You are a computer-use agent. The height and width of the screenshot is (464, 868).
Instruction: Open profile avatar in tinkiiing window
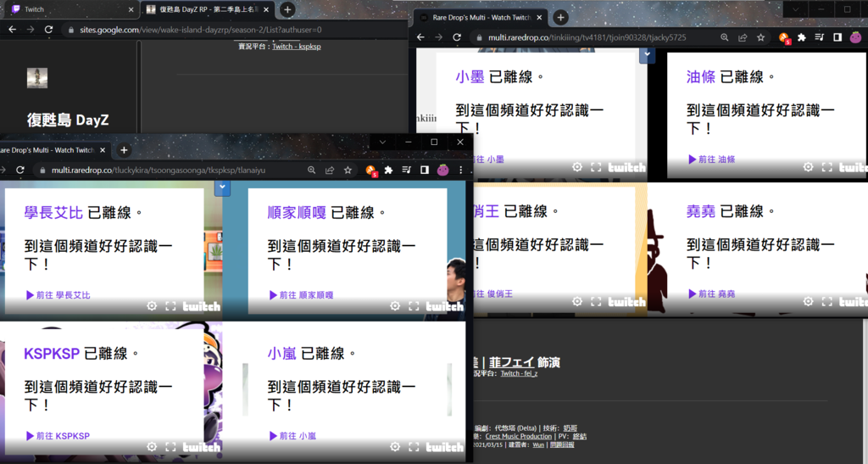(856, 37)
